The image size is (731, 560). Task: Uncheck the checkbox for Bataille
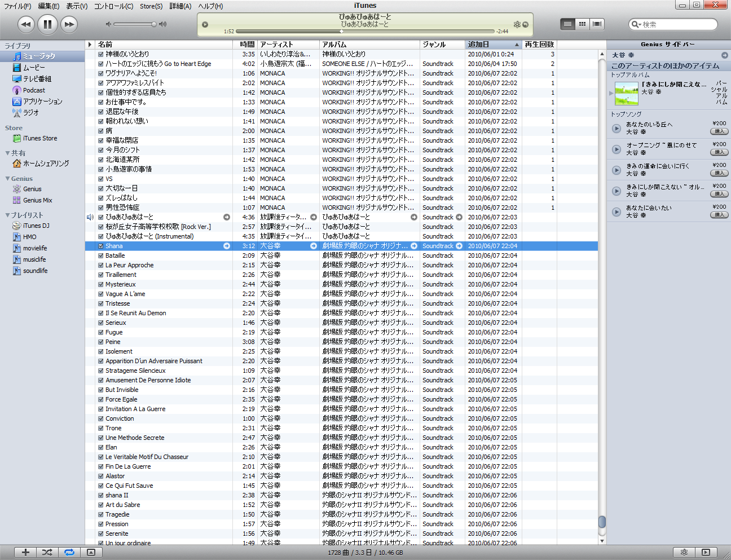tap(100, 255)
